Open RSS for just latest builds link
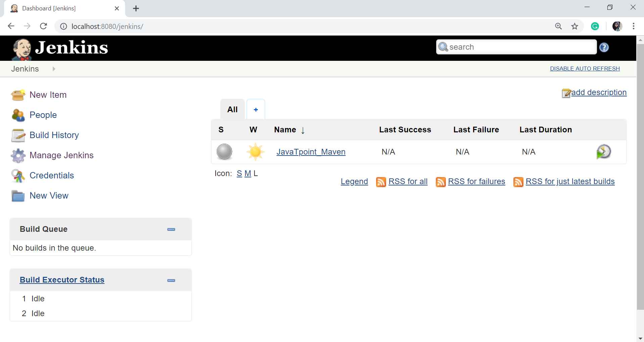Viewport: 644px width, 342px height. [x=570, y=181]
